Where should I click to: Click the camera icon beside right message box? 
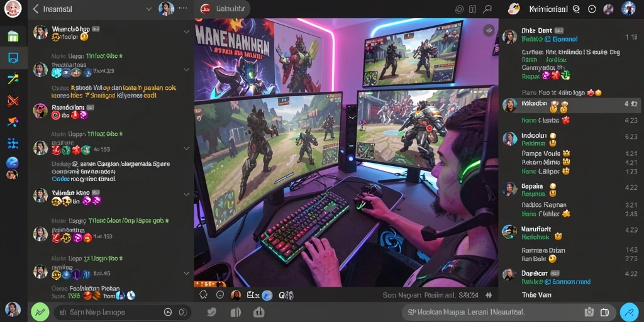[x=589, y=312]
